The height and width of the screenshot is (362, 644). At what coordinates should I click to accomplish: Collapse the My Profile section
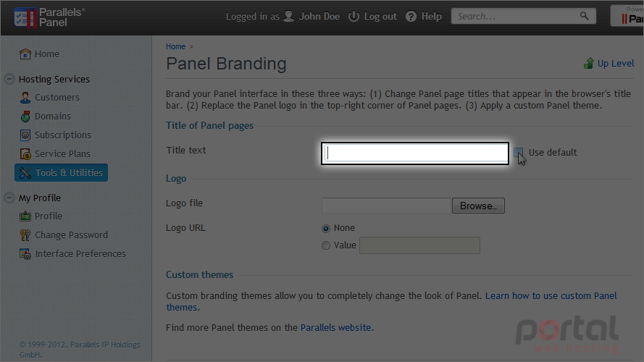(9, 198)
